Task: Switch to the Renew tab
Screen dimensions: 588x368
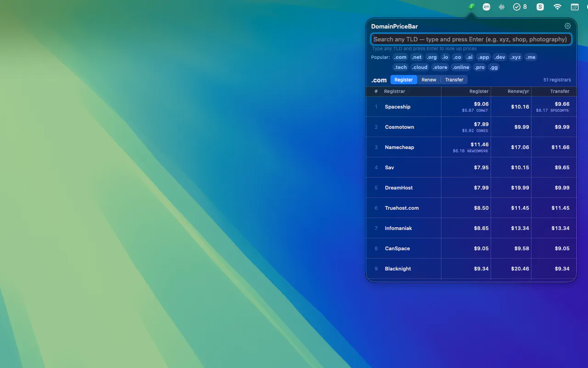Action: (429, 80)
